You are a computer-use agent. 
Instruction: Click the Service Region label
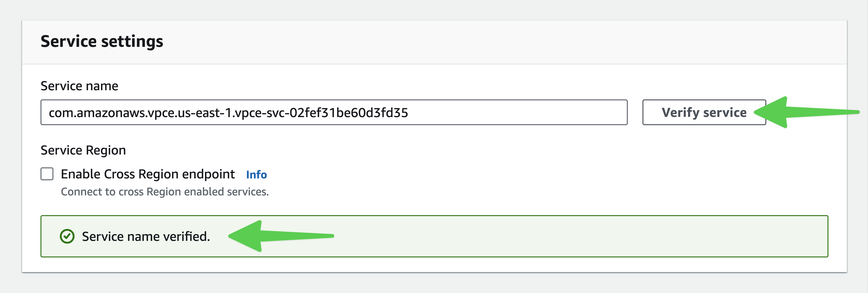(83, 150)
